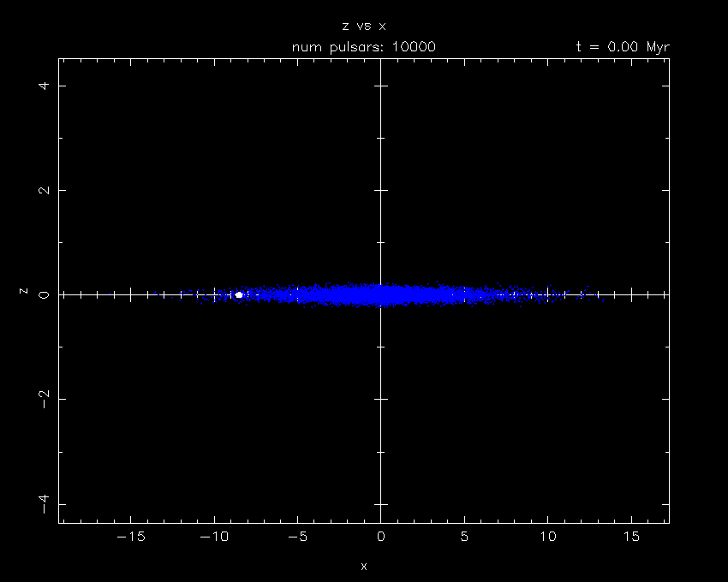Click the 'z' axis title at left
Screen dimensions: 728x582
[23, 291]
